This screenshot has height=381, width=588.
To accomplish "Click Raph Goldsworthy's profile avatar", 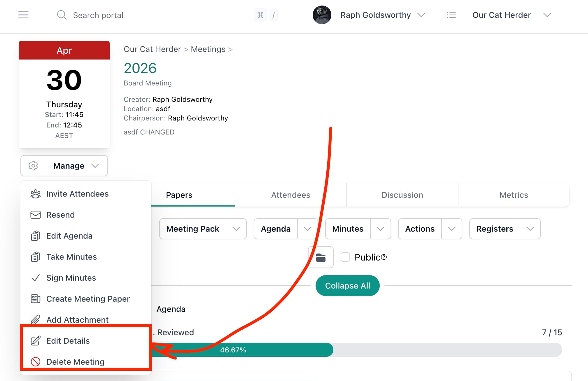I will (x=321, y=15).
